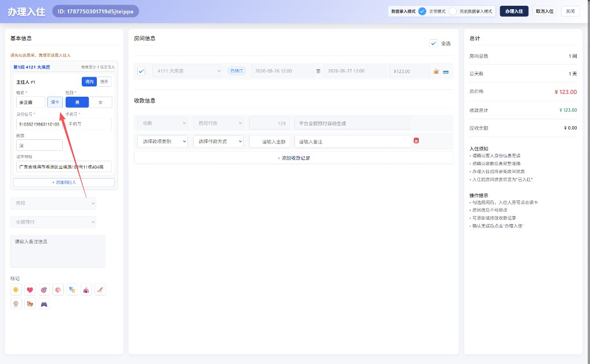This screenshot has width=590, height=364.
Task: Select the theater masks marker icon
Action: pyautogui.click(x=72, y=290)
